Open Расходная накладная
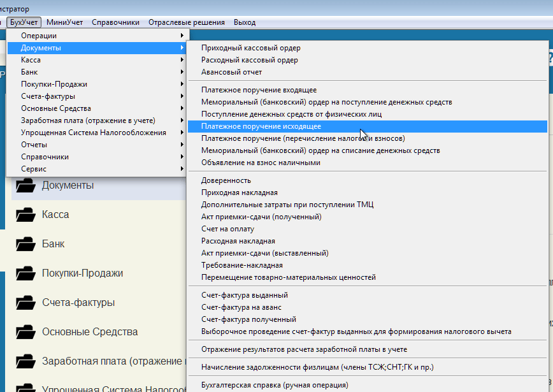This screenshot has height=392, width=553. coord(368,241)
